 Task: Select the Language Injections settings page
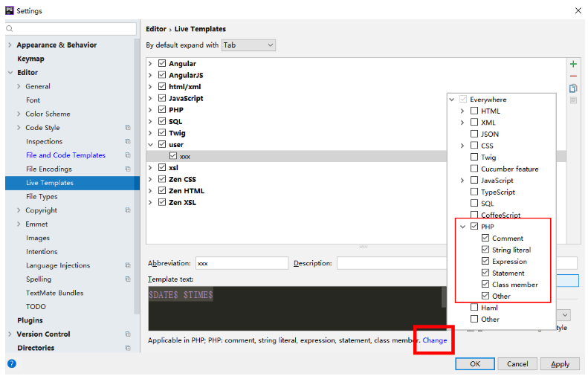58,265
